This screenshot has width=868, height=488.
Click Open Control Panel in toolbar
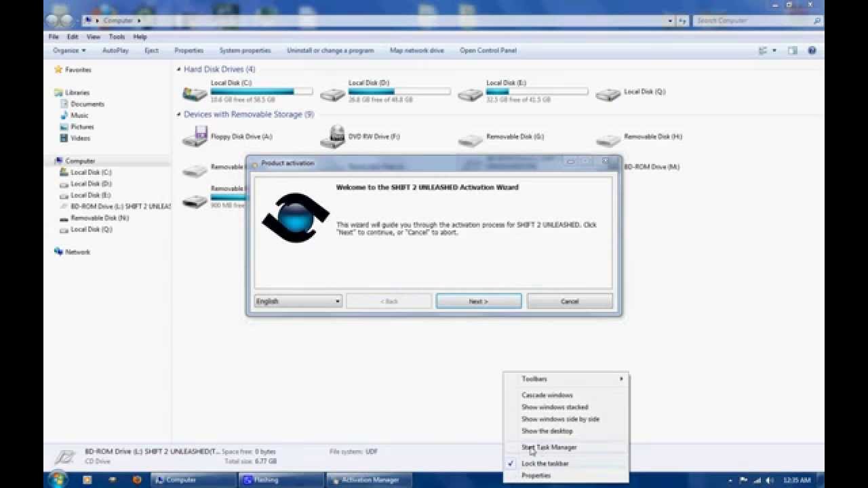488,50
